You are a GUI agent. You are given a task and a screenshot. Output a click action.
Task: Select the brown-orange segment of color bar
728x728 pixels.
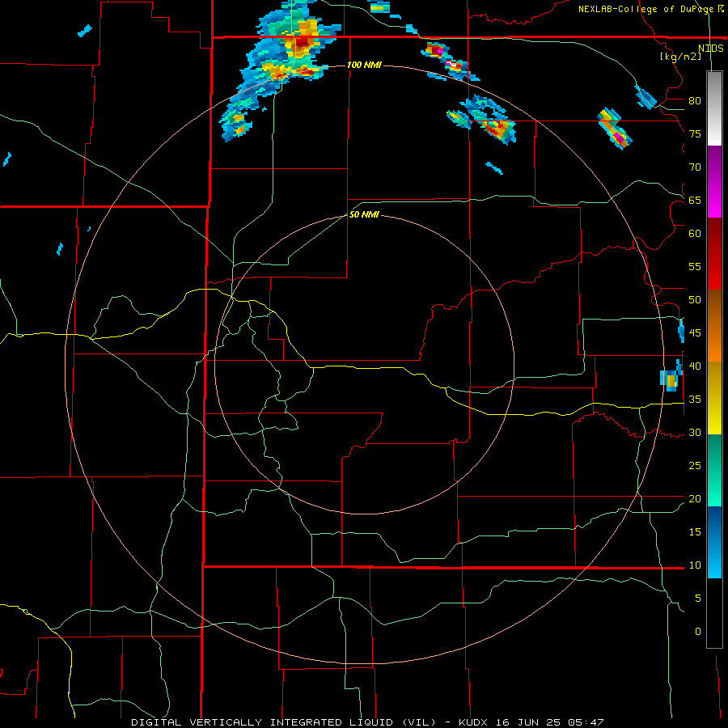tap(714, 326)
